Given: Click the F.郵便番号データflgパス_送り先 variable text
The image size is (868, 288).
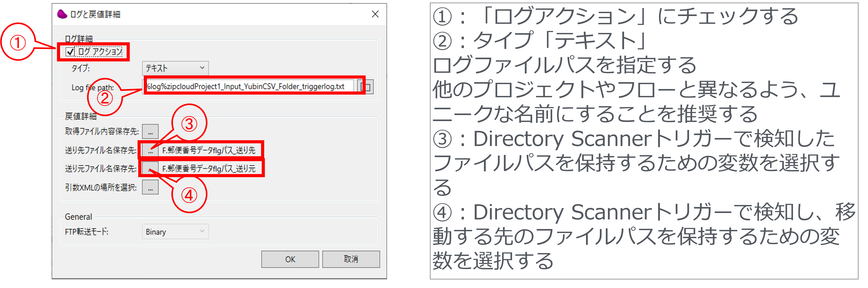Looking at the screenshot, I should (209, 150).
